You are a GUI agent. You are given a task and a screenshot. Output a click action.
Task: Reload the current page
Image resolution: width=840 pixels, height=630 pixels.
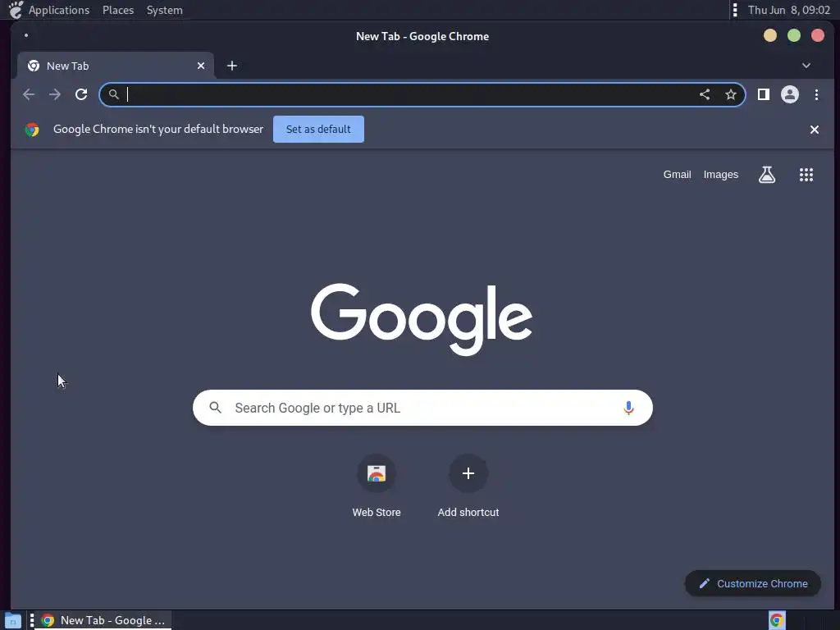(81, 95)
